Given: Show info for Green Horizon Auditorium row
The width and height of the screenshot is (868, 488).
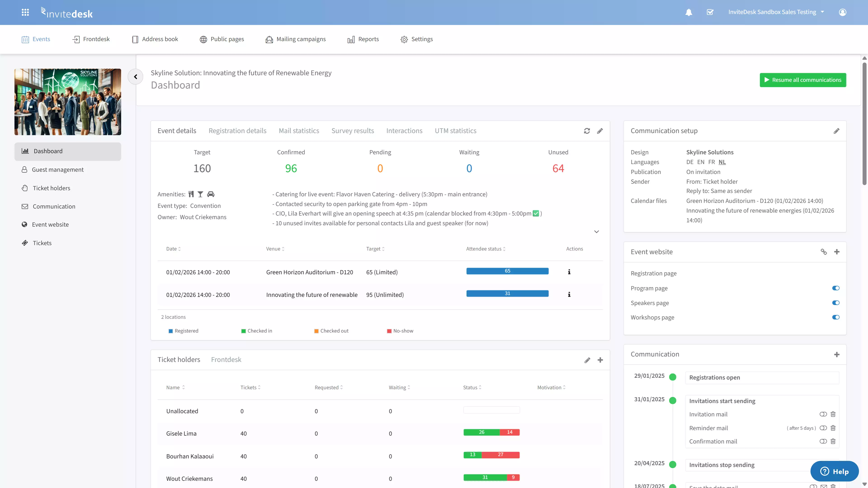Looking at the screenshot, I should point(569,272).
